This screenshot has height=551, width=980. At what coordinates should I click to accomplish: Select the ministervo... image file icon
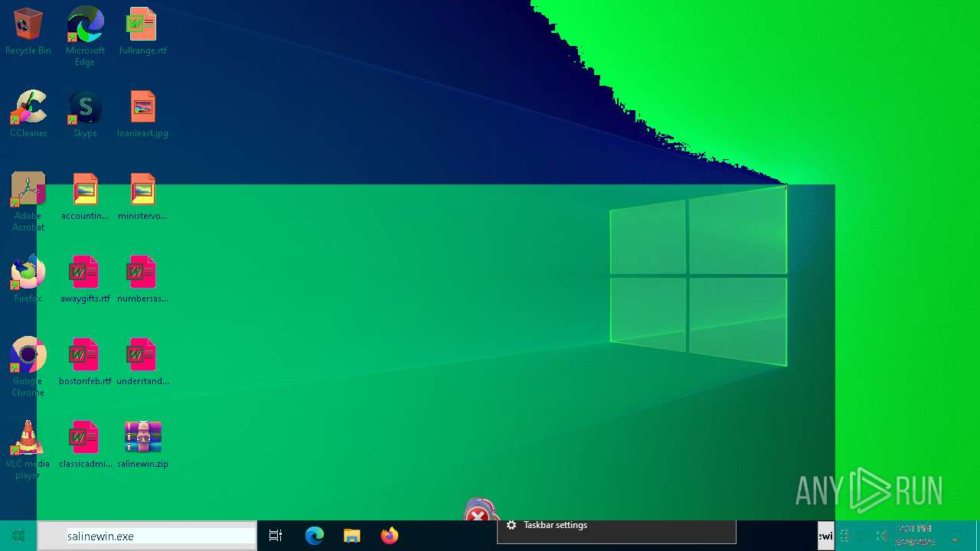point(142,197)
